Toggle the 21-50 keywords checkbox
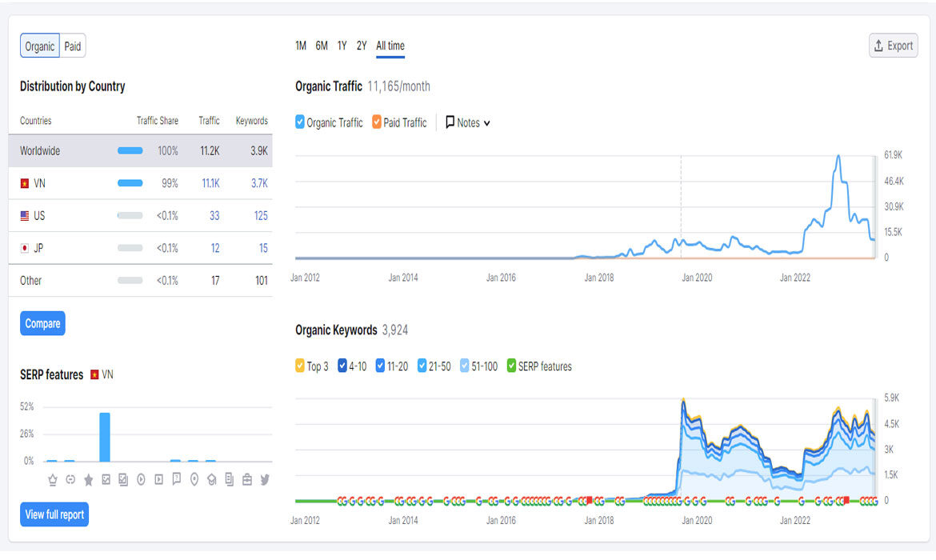 coord(422,366)
